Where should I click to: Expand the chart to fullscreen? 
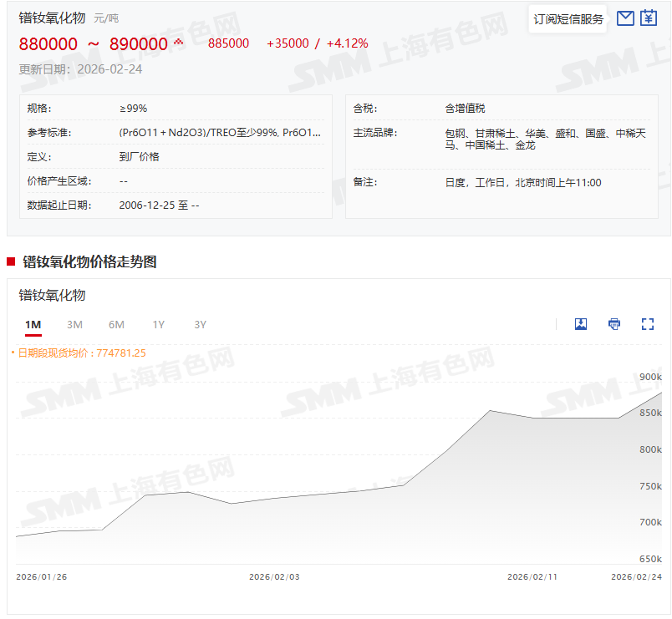(647, 324)
